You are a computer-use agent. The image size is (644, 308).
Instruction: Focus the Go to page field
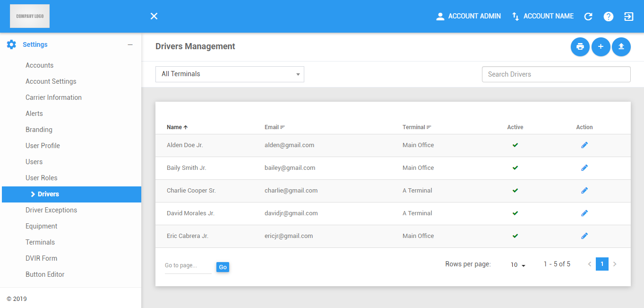pos(188,266)
